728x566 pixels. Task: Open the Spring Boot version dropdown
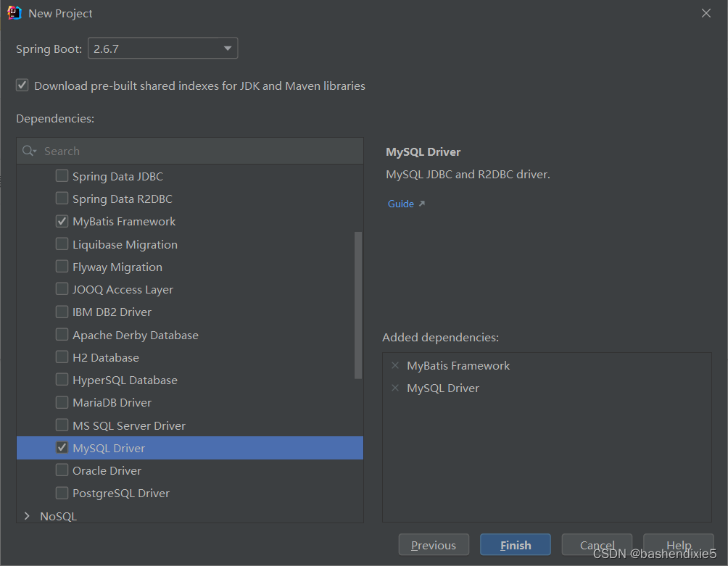tap(228, 49)
